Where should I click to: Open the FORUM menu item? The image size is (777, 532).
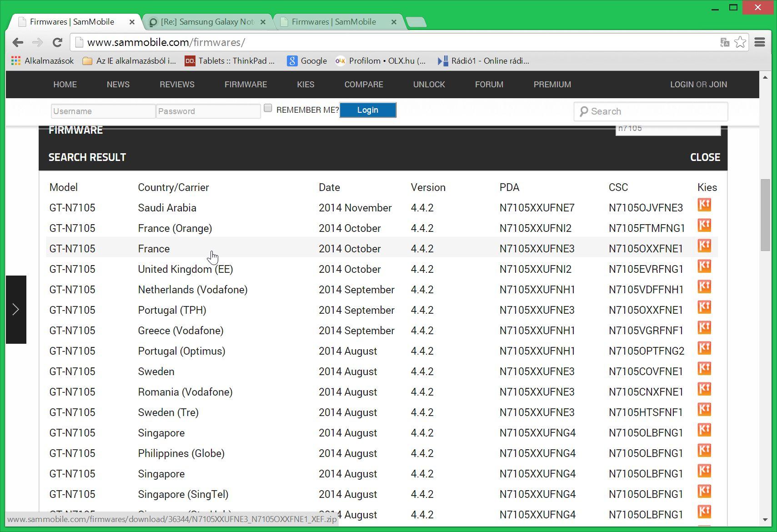pyautogui.click(x=489, y=85)
